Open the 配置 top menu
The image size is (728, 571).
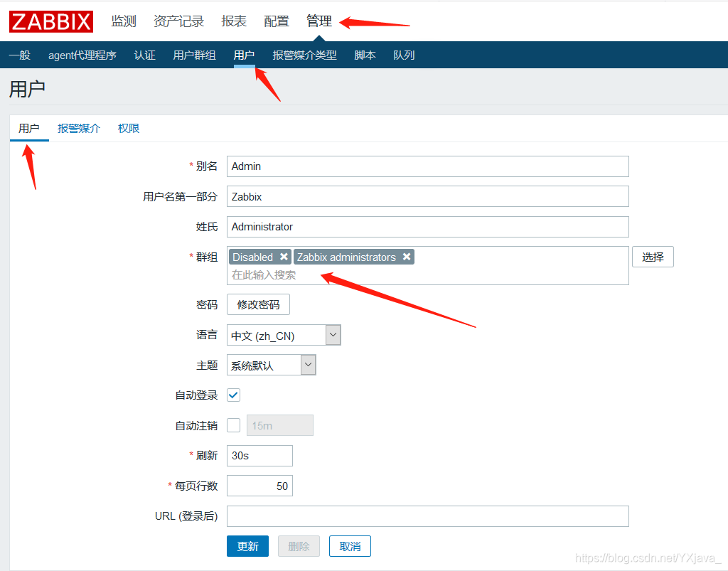pos(277,21)
